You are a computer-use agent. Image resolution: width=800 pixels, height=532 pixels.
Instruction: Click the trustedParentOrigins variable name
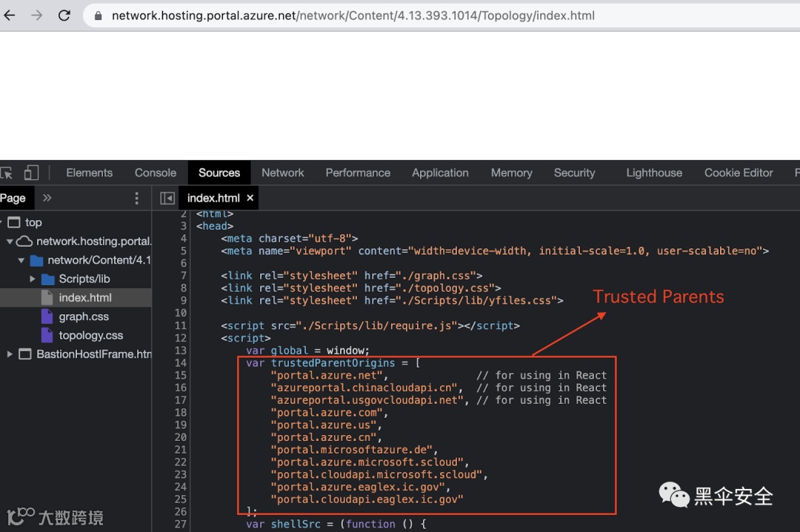tap(333, 363)
